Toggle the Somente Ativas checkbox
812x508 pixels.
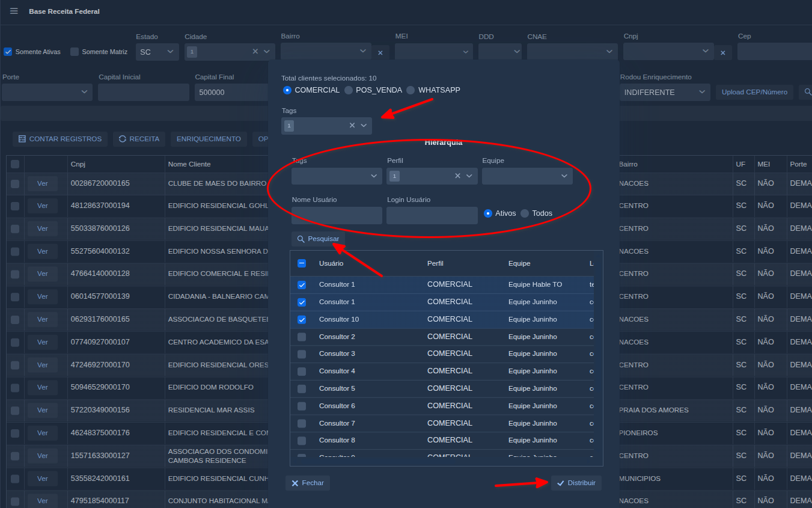tap(8, 52)
